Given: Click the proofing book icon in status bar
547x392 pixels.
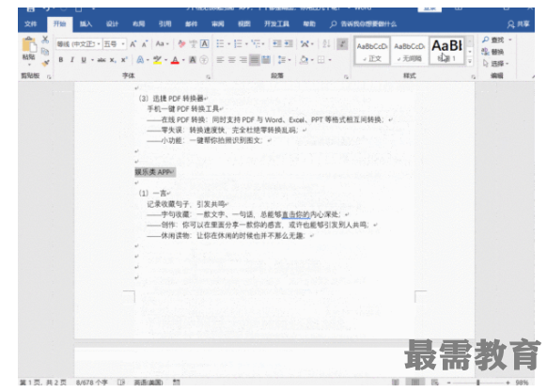Looking at the screenshot, I should (x=120, y=383).
